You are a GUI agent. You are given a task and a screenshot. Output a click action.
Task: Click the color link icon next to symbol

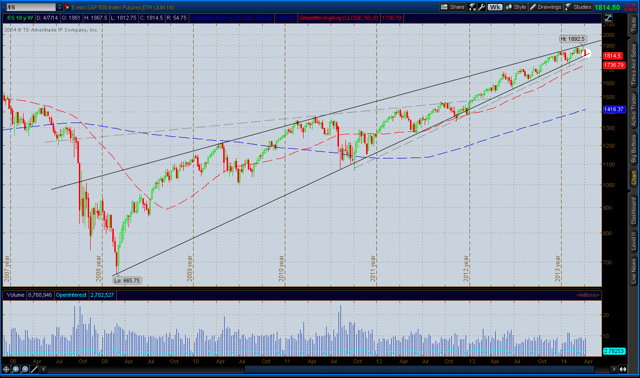click(67, 7)
